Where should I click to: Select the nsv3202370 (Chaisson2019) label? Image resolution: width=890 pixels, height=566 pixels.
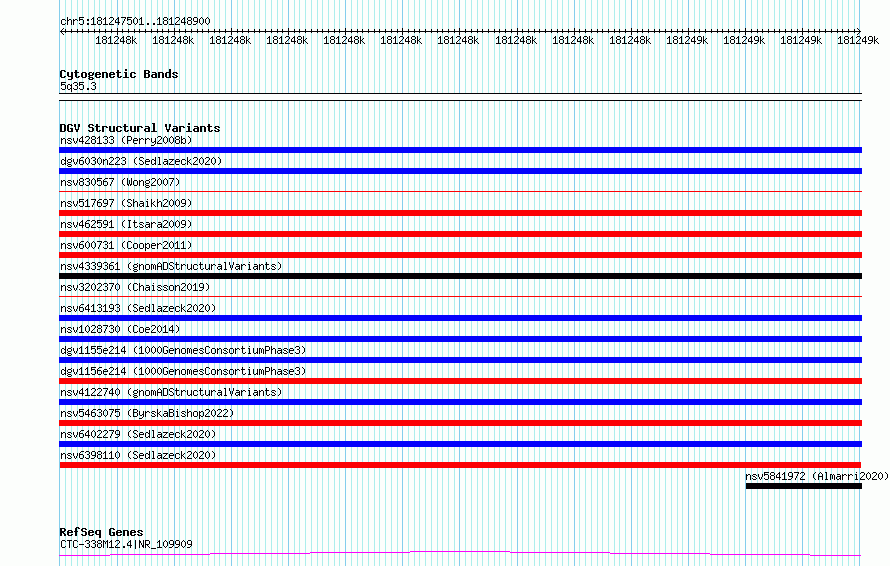135,287
